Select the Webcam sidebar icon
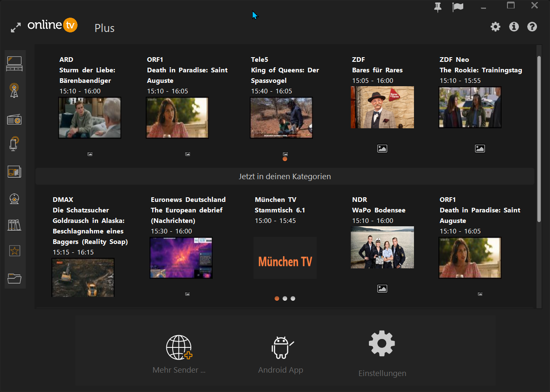550x392 pixels. click(14, 199)
